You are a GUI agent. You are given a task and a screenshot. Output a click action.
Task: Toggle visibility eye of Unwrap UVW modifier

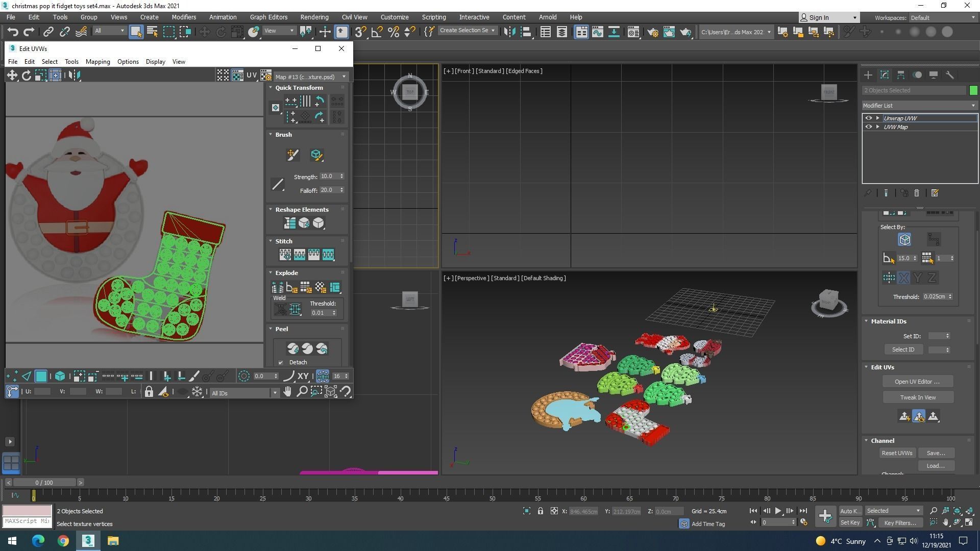(869, 118)
